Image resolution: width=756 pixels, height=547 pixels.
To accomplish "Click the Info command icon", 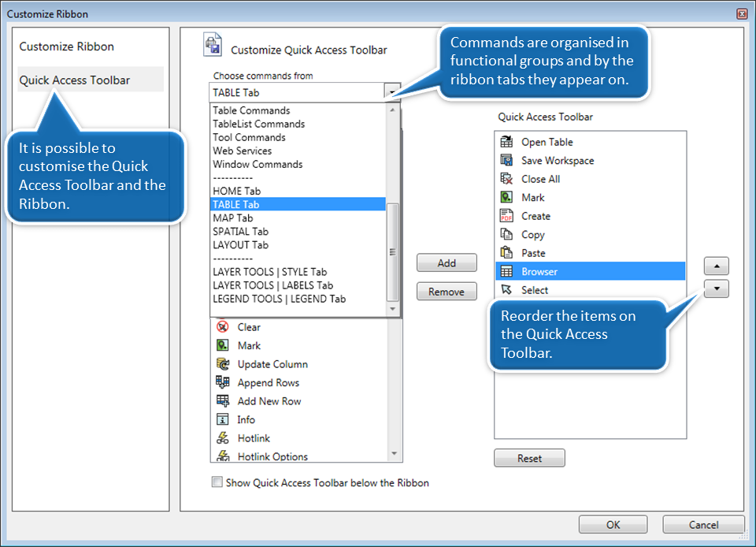I will (222, 419).
